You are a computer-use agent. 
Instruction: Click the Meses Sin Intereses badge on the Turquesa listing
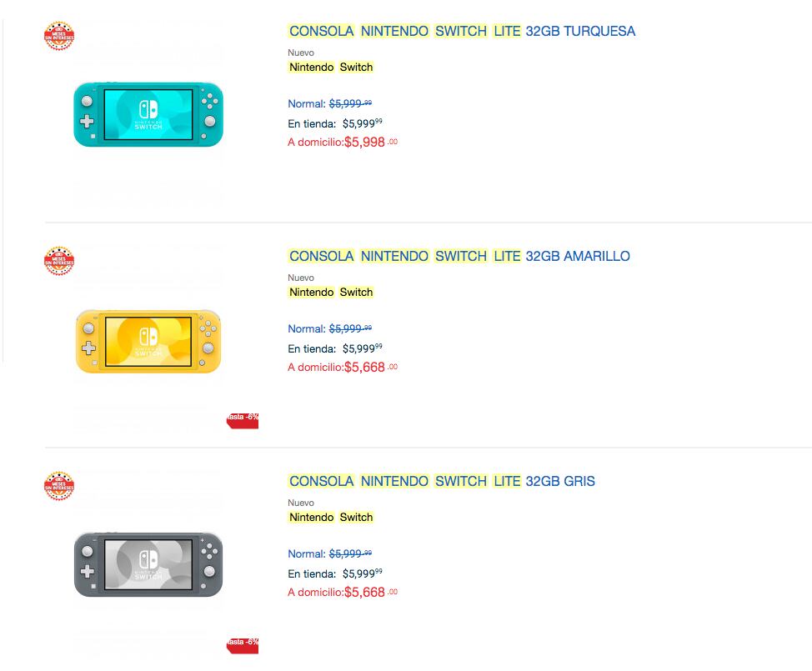coord(58,36)
